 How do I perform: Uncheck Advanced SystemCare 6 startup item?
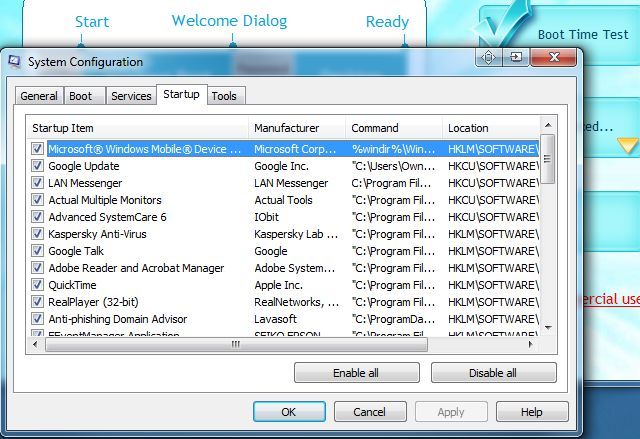click(37, 217)
